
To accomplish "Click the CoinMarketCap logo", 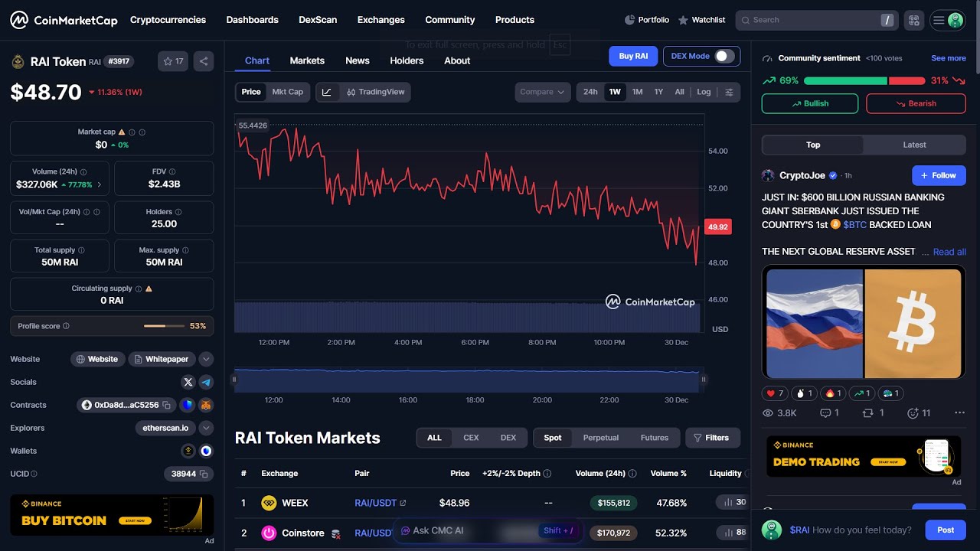I will pyautogui.click(x=64, y=20).
